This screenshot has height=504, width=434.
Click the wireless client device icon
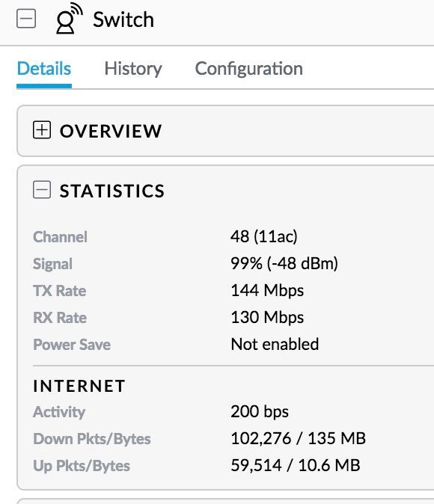click(69, 19)
